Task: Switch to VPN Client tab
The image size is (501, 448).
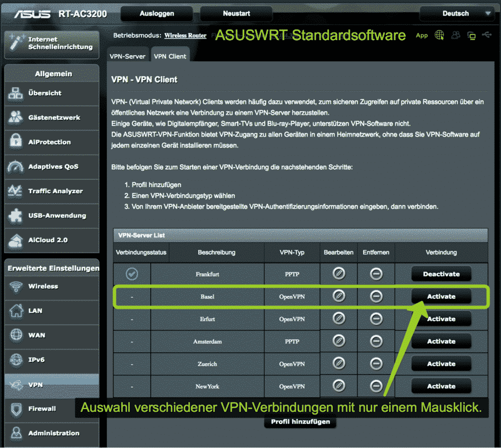Action: (170, 56)
